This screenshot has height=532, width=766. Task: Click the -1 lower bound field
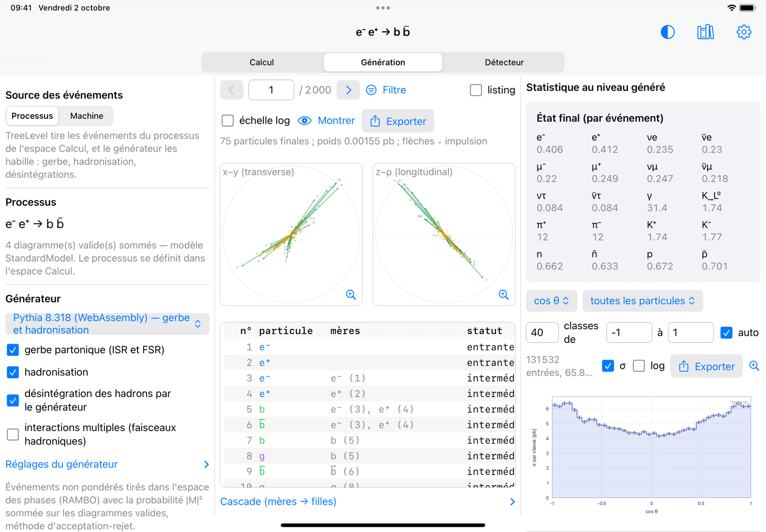click(629, 332)
